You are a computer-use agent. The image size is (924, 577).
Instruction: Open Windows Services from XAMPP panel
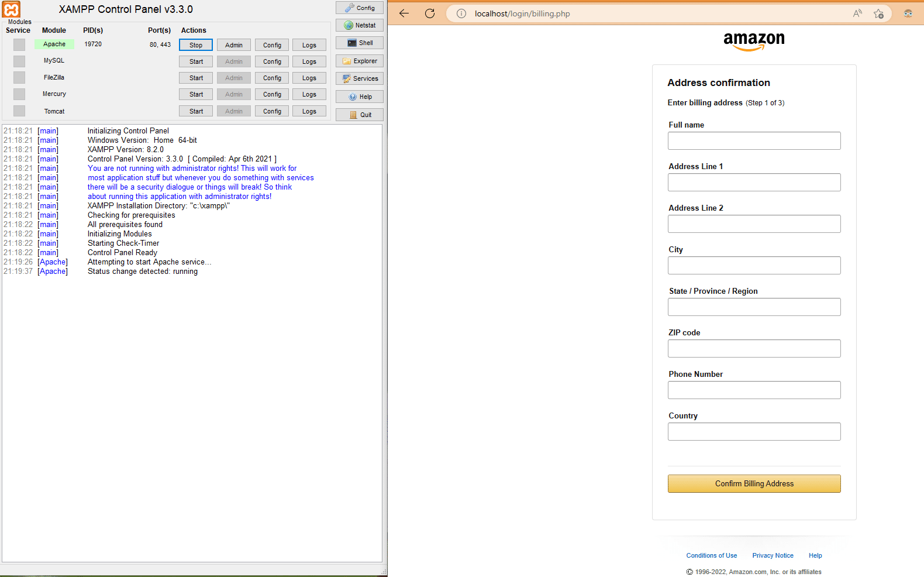pyautogui.click(x=360, y=78)
